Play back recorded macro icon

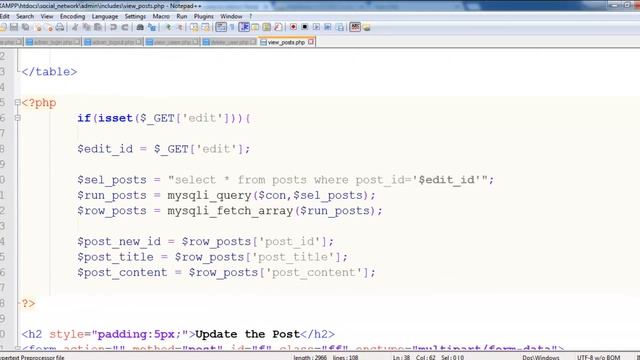[316, 27]
